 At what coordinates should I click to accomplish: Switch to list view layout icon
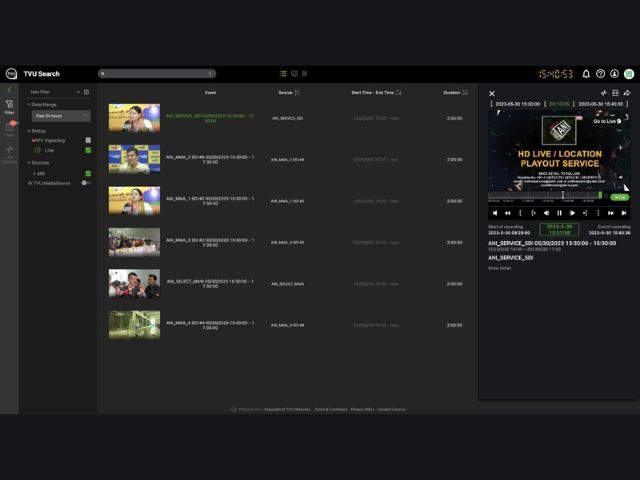point(283,74)
